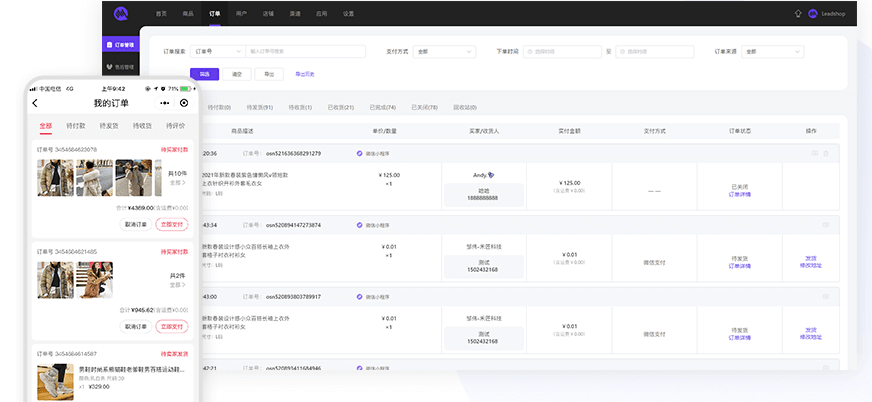Viewport: 872px width, 402px height.
Task: Tap the brown coat photo in phone order 3454564621485
Action: (95, 280)
